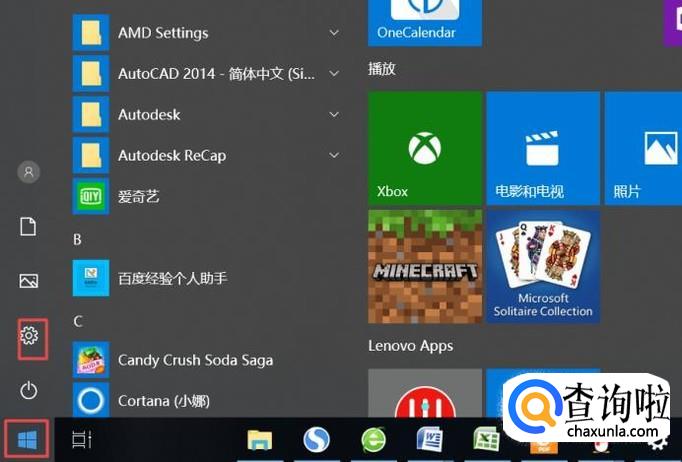
Task: Expand the Autodesk folder chevron
Action: point(333,114)
